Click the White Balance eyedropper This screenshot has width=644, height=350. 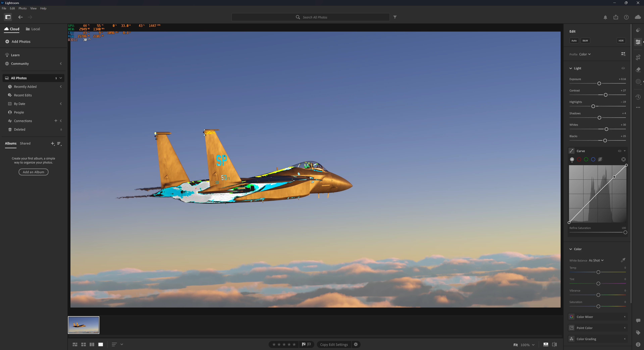(623, 260)
